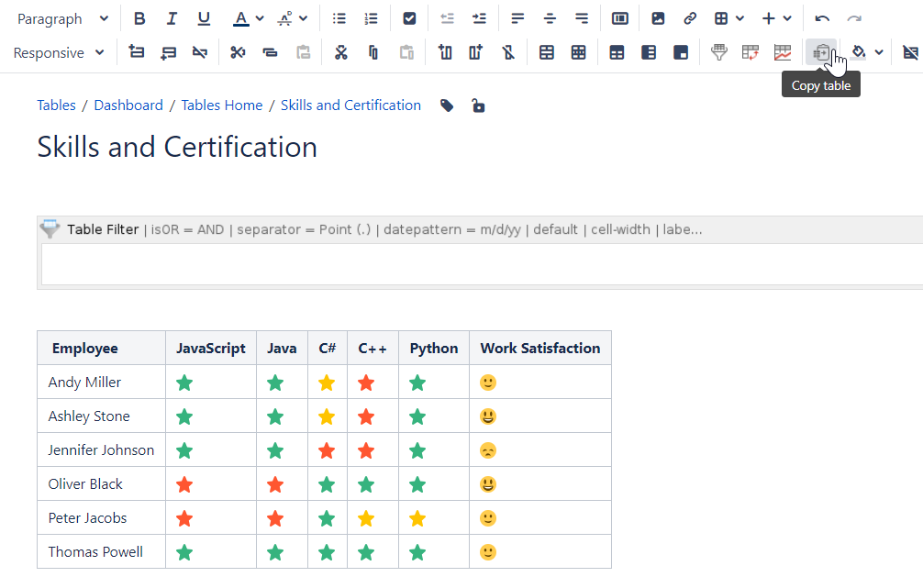Insert a link using the link icon
Image resolution: width=923 pixels, height=588 pixels.
coord(689,18)
